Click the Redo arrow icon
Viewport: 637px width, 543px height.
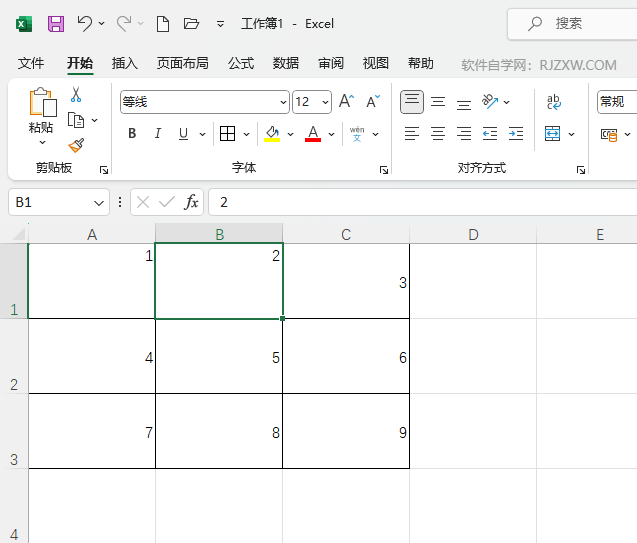(124, 23)
